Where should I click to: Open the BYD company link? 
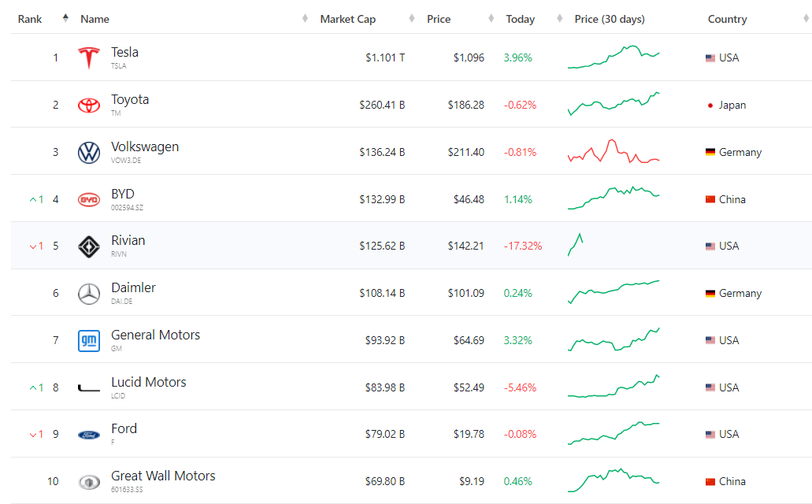pos(123,194)
